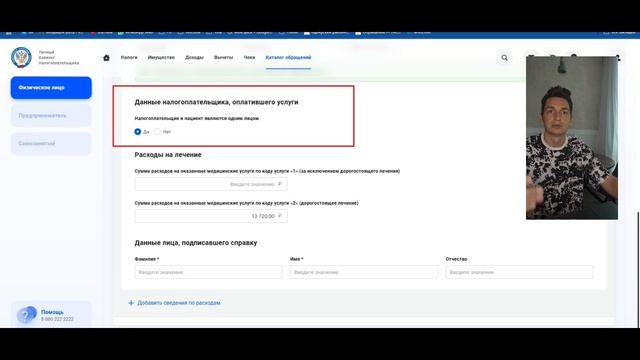Switch to the Предприниматель profile
The width and height of the screenshot is (640, 360).
click(51, 116)
